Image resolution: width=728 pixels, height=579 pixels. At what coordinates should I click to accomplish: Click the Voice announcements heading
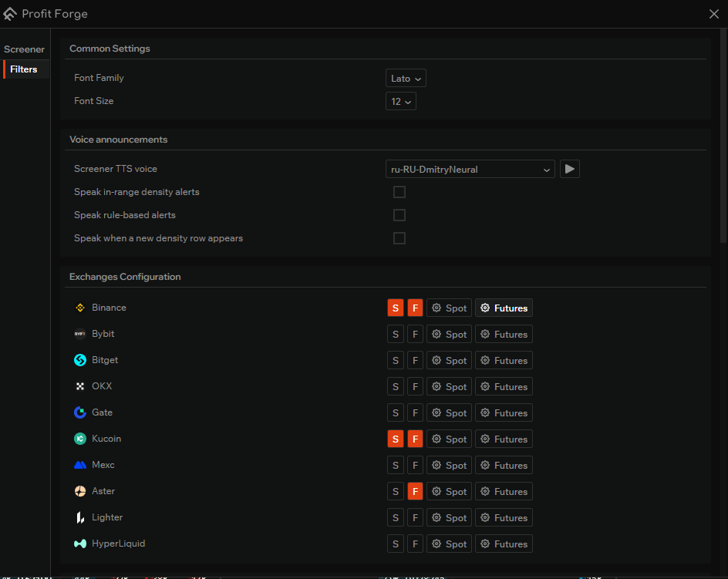click(x=119, y=140)
